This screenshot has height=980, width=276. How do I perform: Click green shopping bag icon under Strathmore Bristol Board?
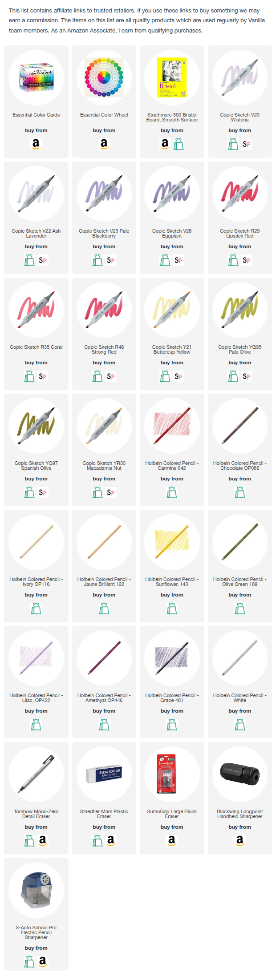click(179, 144)
